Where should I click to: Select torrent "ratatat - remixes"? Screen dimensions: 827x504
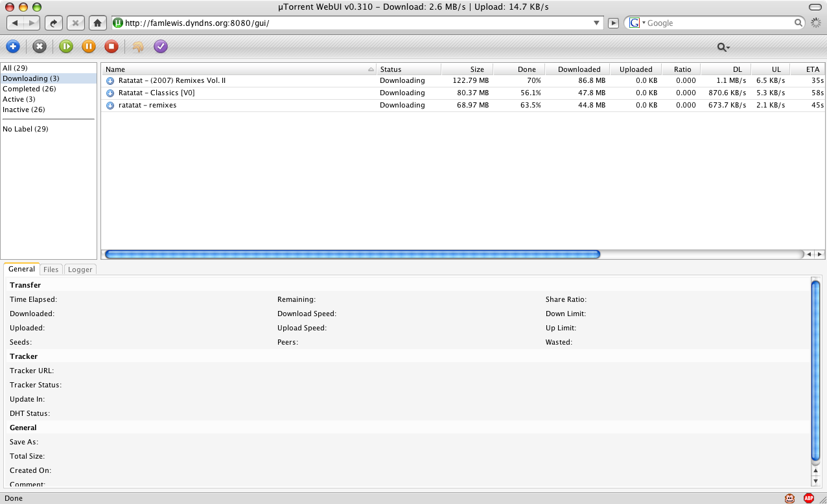tap(463, 106)
